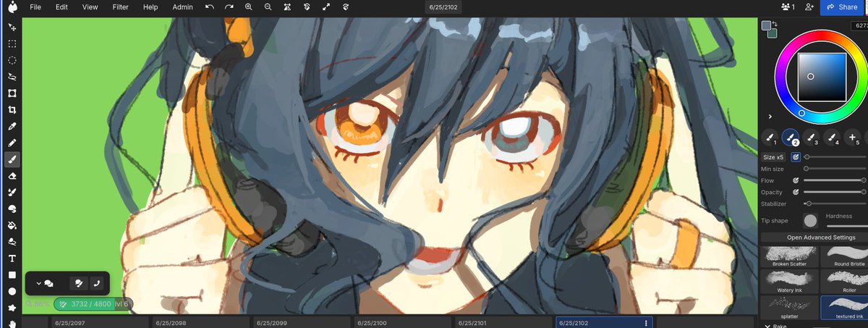Pick the Watery Ink brush
This screenshot has height=328, width=868.
point(789,282)
